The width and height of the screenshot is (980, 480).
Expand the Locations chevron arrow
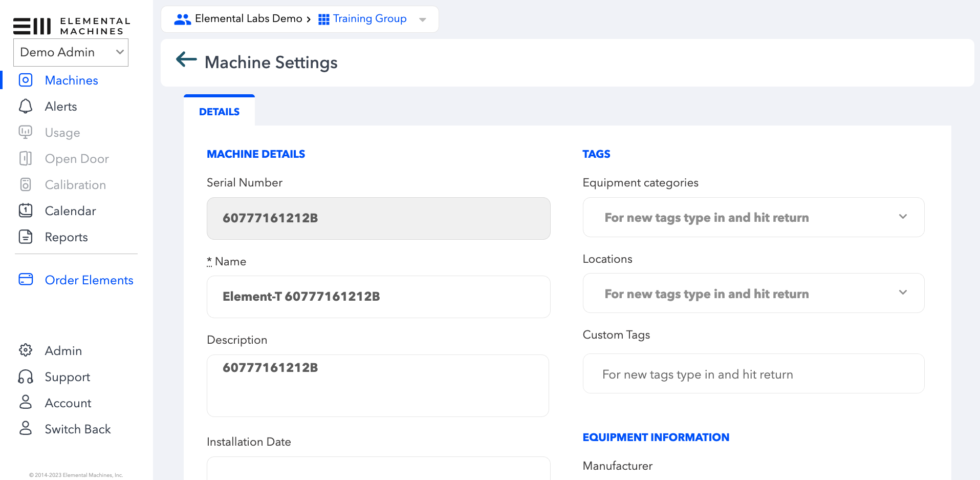coord(903,293)
